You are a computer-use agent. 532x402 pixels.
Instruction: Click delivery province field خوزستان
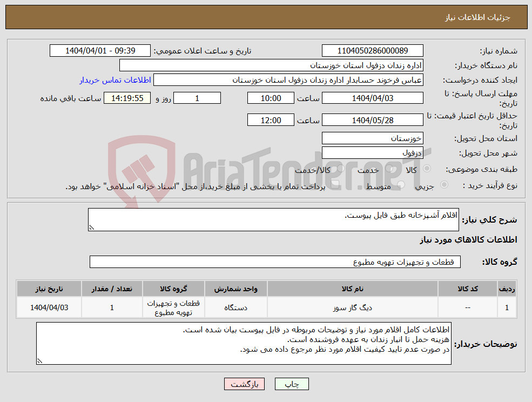coord(373,138)
